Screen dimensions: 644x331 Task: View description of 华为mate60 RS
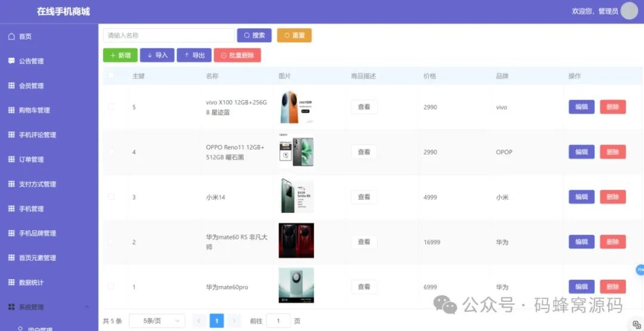pos(364,242)
